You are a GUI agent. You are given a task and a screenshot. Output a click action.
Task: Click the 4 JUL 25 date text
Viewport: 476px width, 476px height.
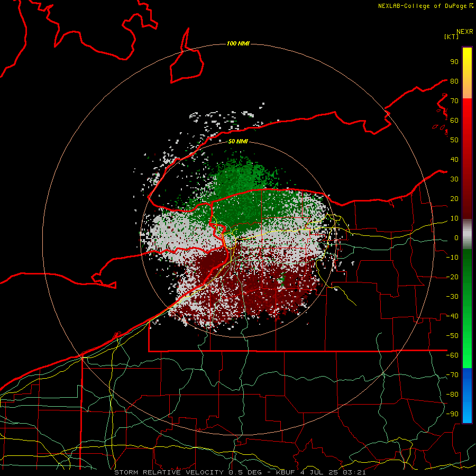[x=319, y=472]
